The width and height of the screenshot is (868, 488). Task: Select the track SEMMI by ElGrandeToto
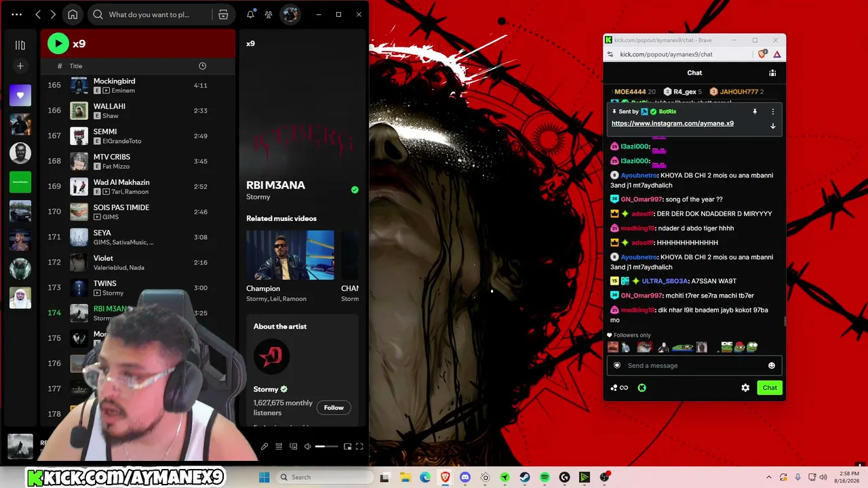(138, 136)
